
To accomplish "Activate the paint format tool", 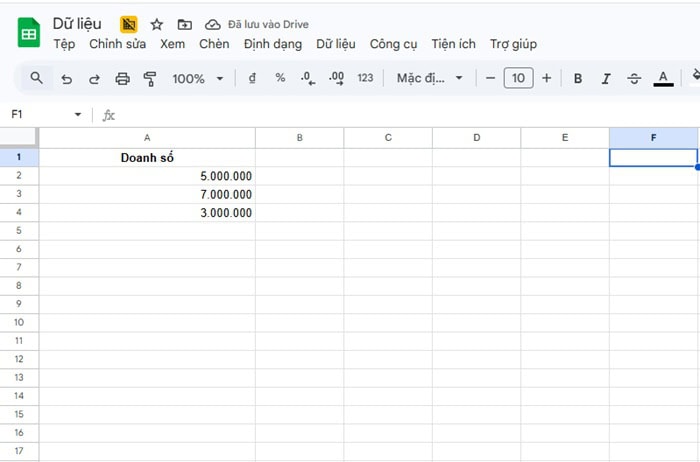I will (150, 78).
